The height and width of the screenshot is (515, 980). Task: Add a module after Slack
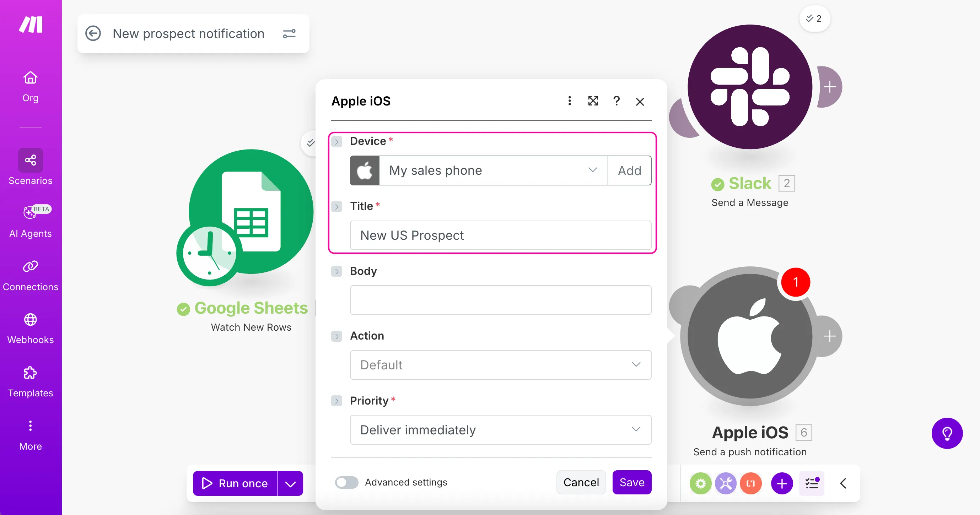click(x=830, y=87)
